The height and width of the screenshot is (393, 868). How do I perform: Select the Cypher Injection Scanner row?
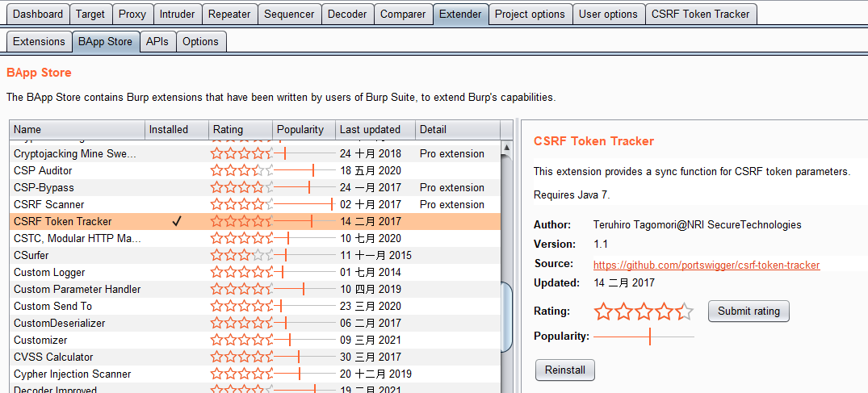pyautogui.click(x=255, y=374)
